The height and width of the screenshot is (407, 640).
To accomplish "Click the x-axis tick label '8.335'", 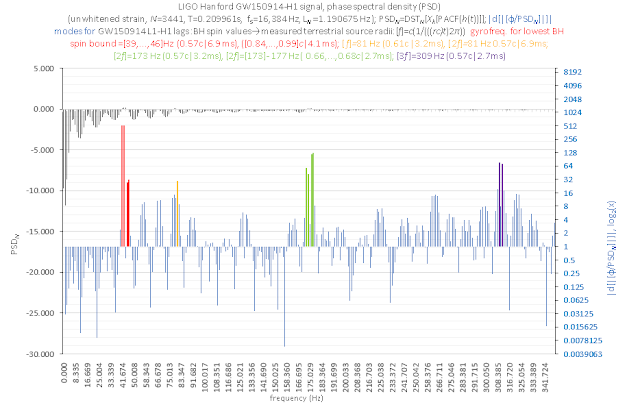I will [x=76, y=372].
